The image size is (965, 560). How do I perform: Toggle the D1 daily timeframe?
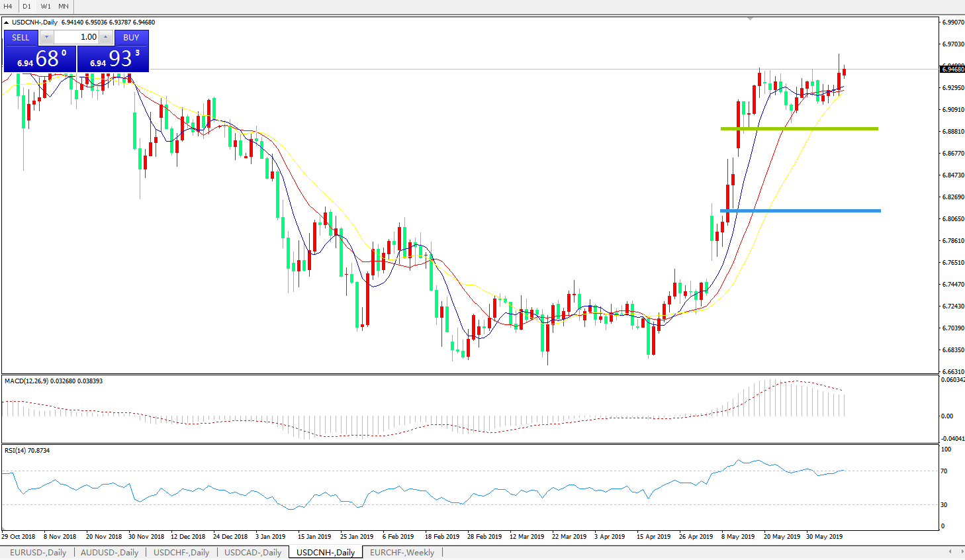[x=26, y=7]
